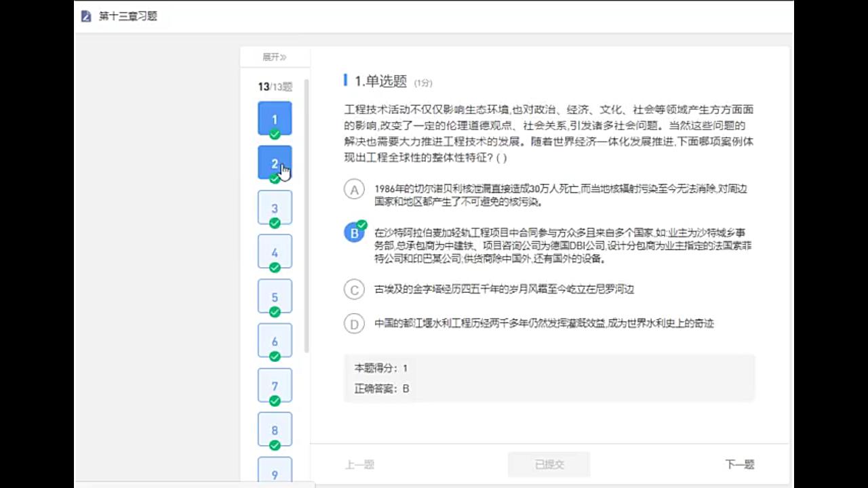Click the 1.单选题 heading
Image resolution: width=868 pixels, height=488 pixels.
click(x=380, y=81)
